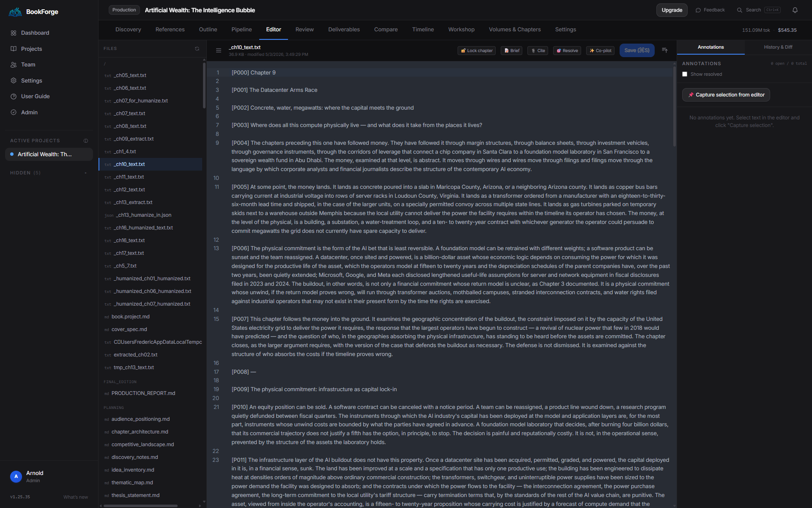Screen dimensions: 812x508
Task: Click the Cite tool
Action: 538,51
